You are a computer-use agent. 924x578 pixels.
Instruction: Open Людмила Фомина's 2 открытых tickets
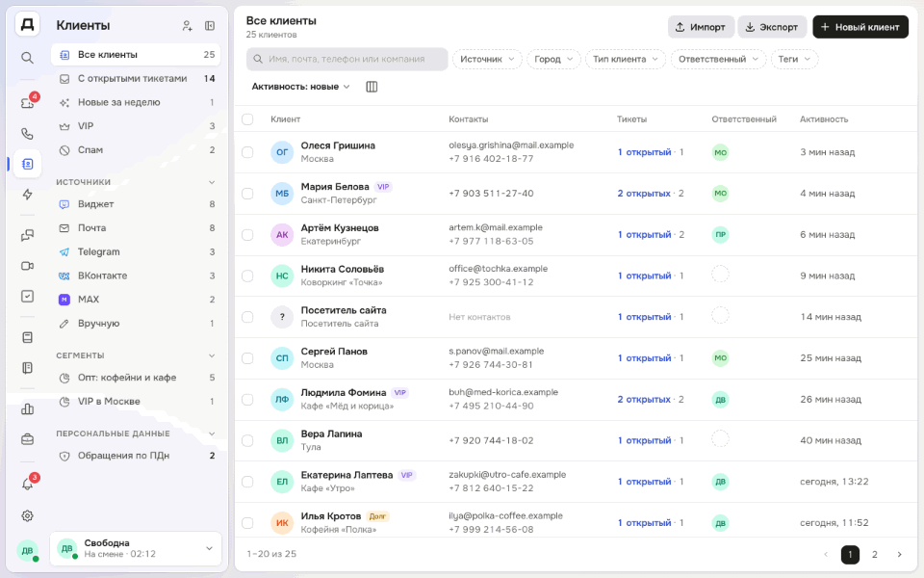pos(644,399)
